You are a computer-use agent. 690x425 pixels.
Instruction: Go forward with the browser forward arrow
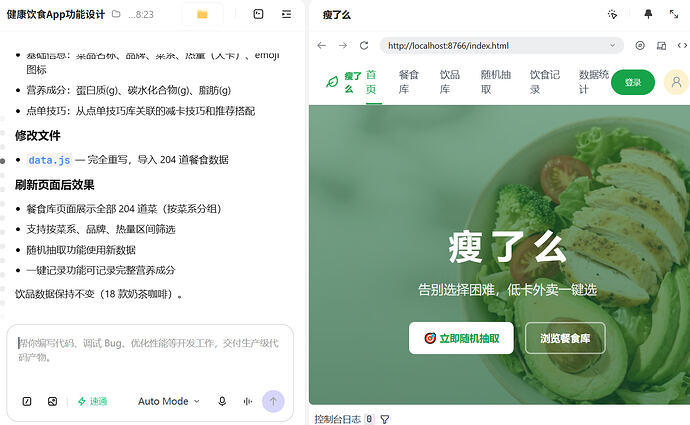point(343,45)
